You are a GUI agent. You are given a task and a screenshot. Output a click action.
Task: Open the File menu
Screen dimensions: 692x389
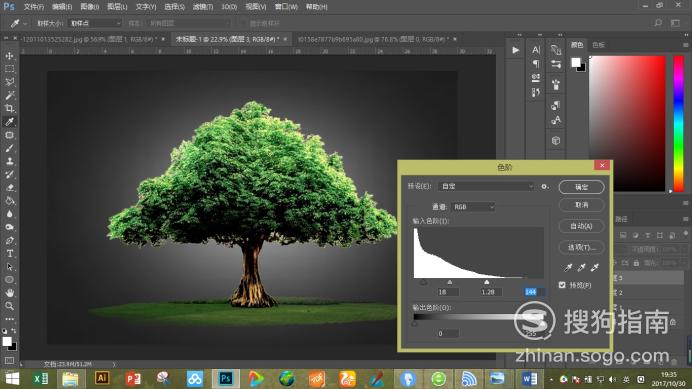[x=34, y=7]
